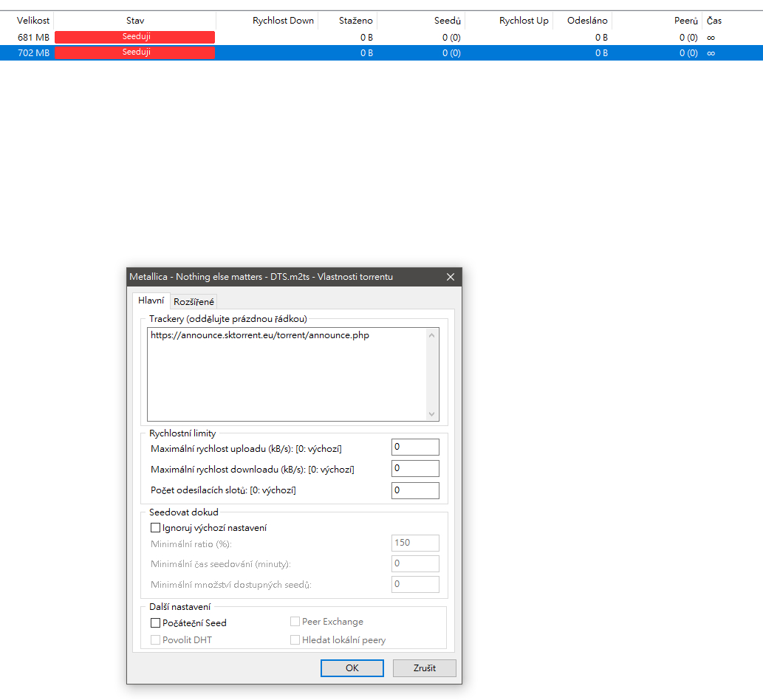Sort by the Velikost column header

tap(27, 21)
